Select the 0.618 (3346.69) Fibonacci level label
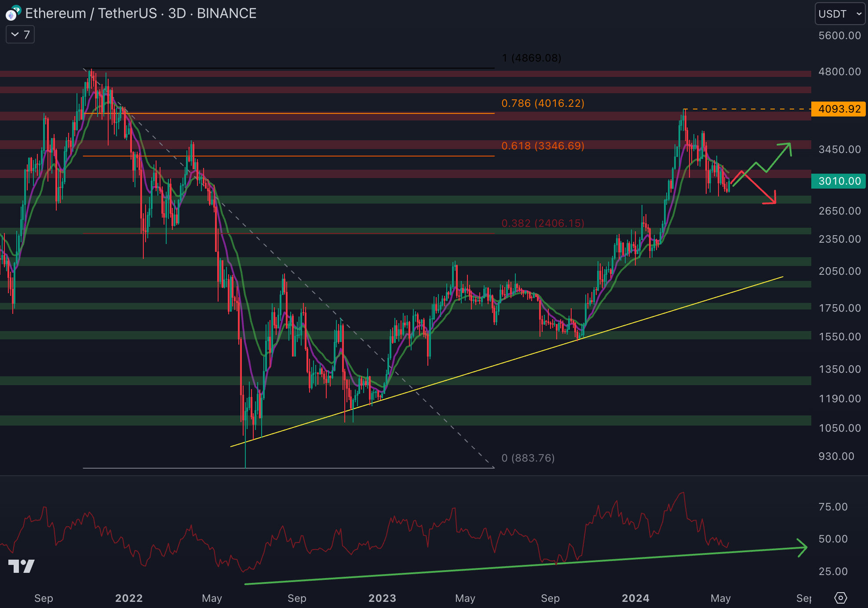The width and height of the screenshot is (868, 608). pyautogui.click(x=543, y=146)
